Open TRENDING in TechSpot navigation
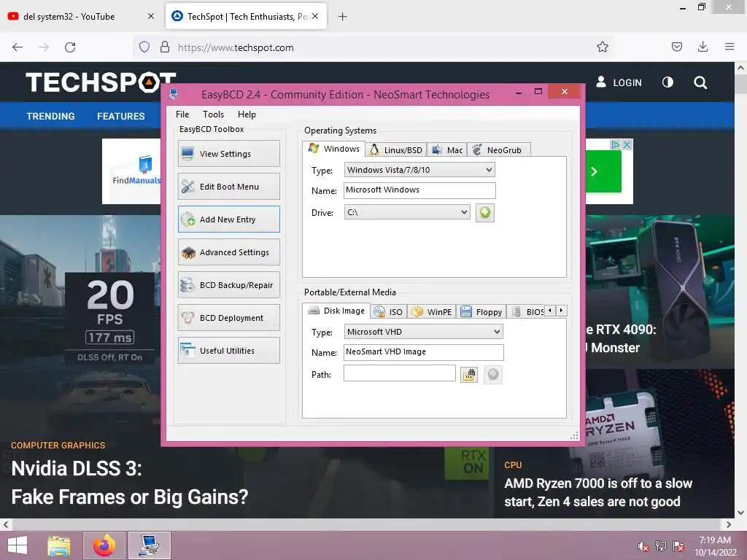This screenshot has width=747, height=560. (x=50, y=116)
